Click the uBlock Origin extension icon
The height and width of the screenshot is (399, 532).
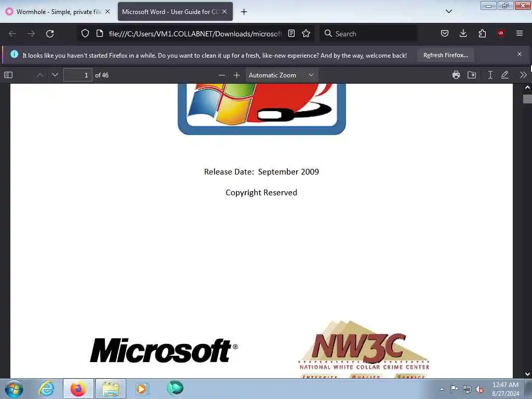501,33
